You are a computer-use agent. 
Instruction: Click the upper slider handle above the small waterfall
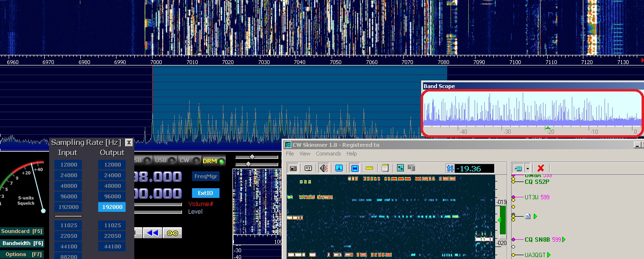252,157
